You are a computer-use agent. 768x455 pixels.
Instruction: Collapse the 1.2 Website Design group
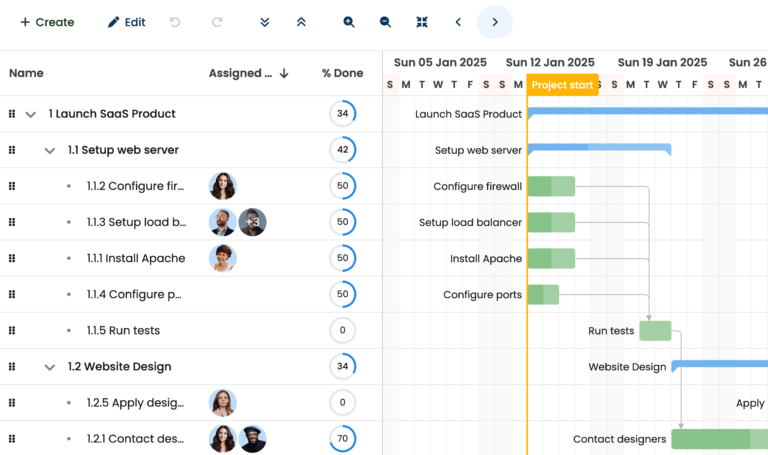(x=49, y=367)
